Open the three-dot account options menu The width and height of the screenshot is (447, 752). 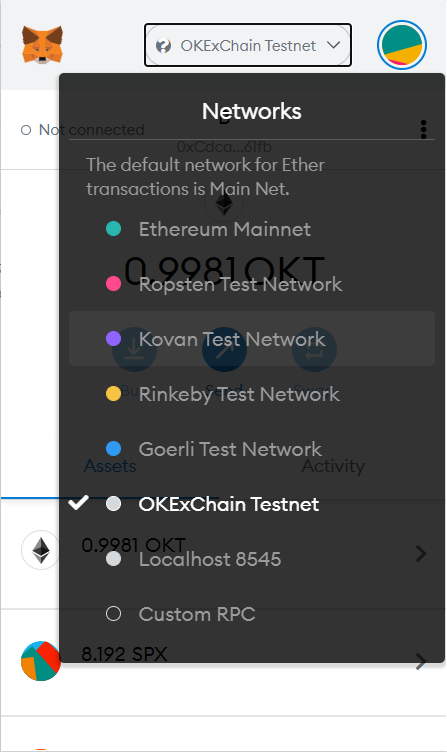pos(423,129)
